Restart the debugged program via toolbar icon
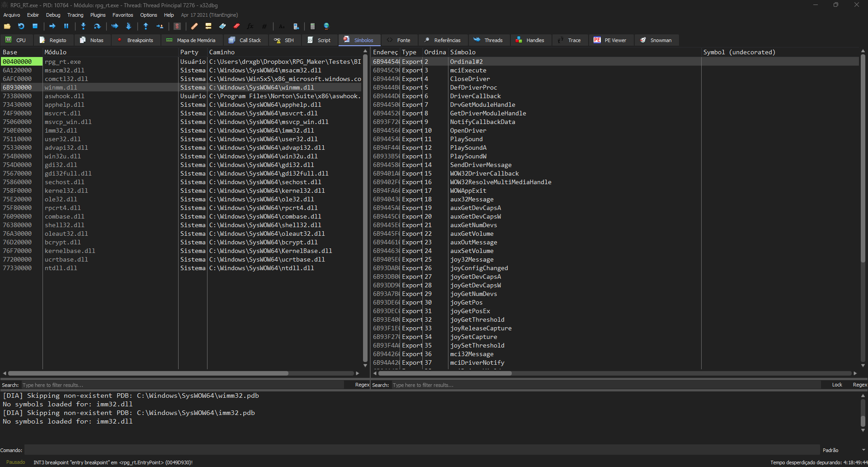 coord(21,26)
